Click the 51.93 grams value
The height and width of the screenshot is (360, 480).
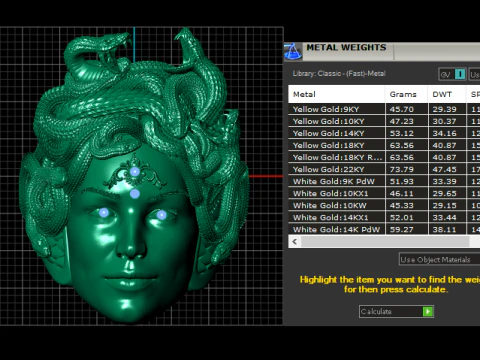tap(402, 181)
